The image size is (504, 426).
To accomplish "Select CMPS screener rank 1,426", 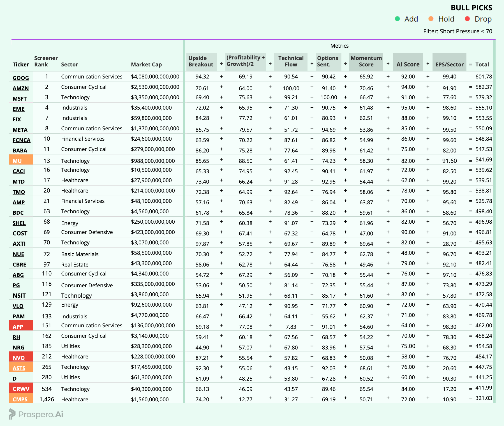I will pos(47,399).
